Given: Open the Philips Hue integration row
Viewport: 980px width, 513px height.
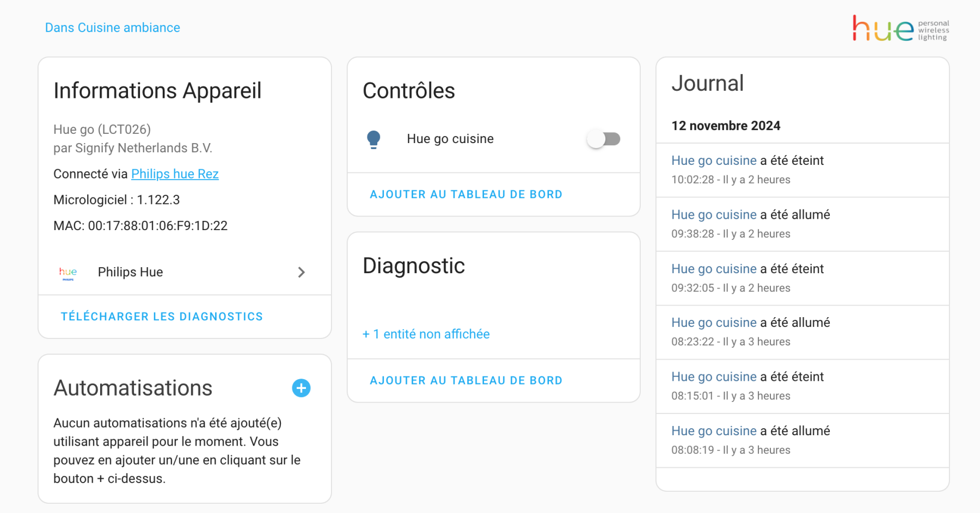Looking at the screenshot, I should [185, 272].
